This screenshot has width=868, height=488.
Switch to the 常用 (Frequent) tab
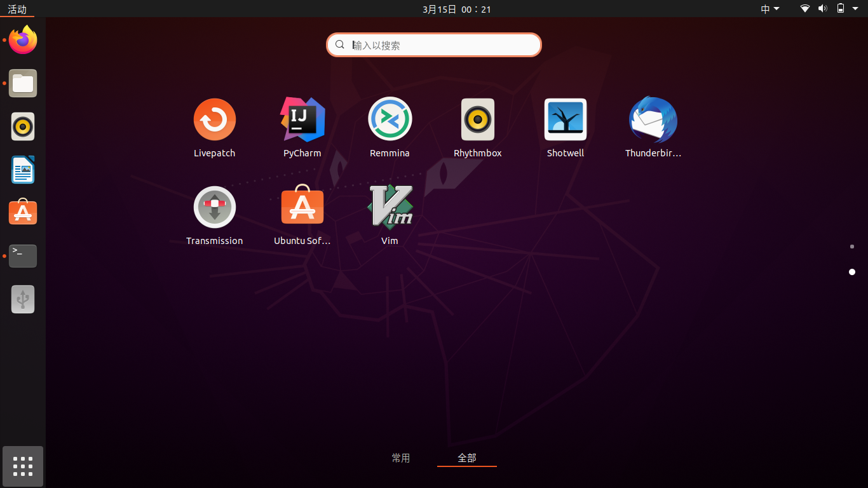coord(401,458)
